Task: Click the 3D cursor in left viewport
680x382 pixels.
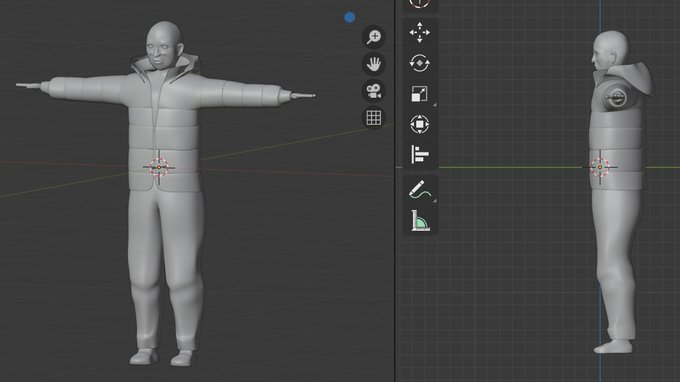Action: point(159,167)
